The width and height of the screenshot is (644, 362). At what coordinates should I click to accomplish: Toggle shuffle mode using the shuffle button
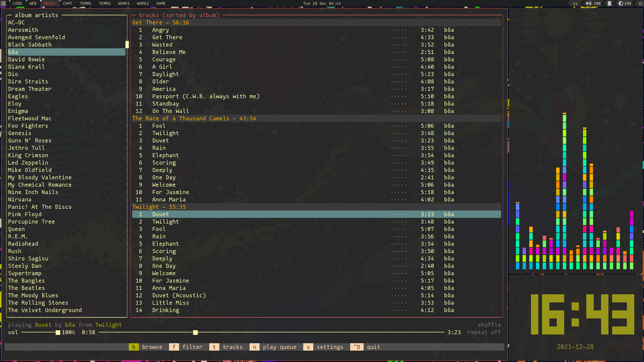(490, 325)
